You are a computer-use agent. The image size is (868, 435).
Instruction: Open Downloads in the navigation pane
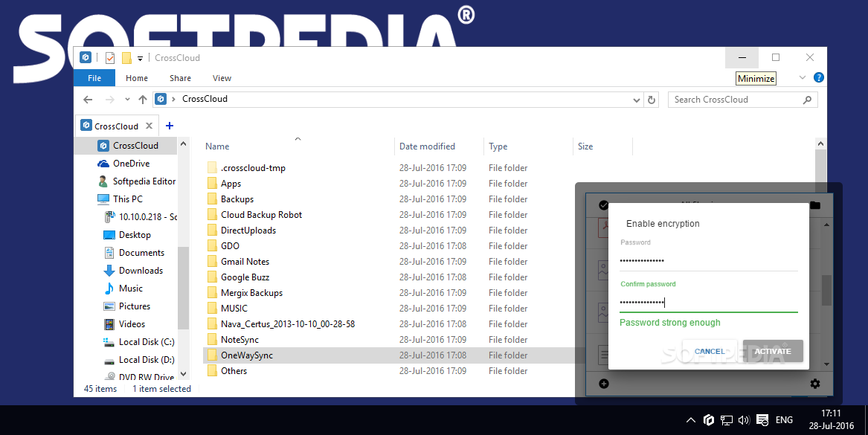coord(141,271)
